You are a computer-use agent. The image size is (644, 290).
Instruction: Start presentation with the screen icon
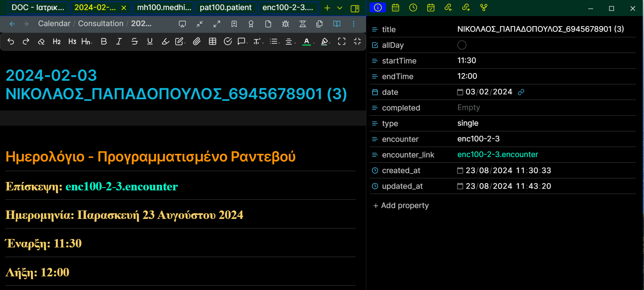182,24
